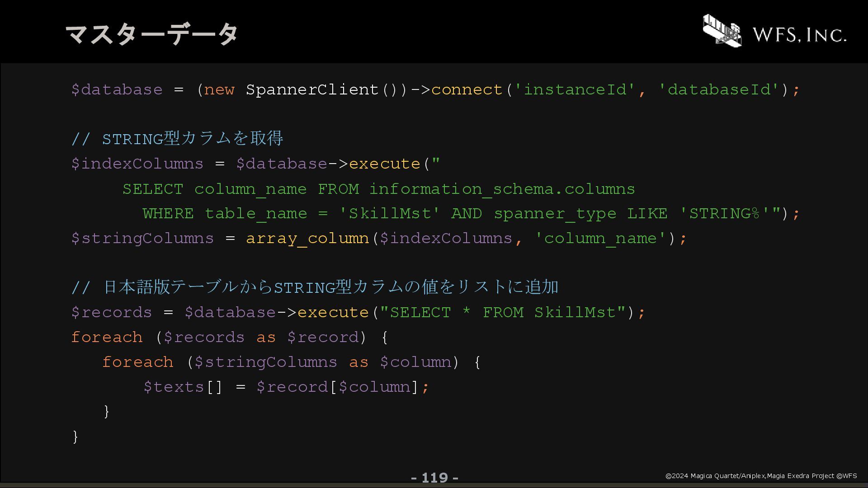Click the "SELECT * FROM SkillMst" query string
Screen dimensions: 868x488
(x=503, y=312)
